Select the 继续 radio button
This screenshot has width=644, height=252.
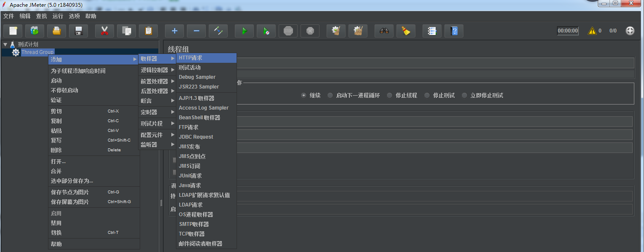pyautogui.click(x=303, y=95)
